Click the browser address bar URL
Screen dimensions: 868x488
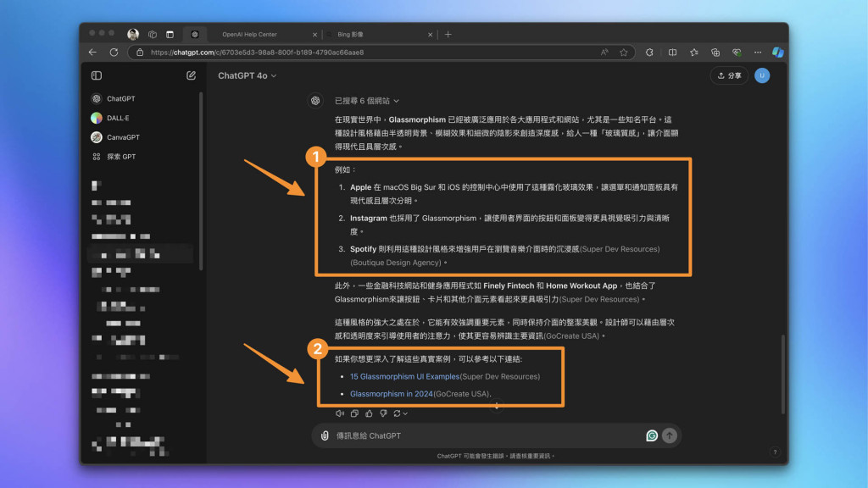pos(258,52)
